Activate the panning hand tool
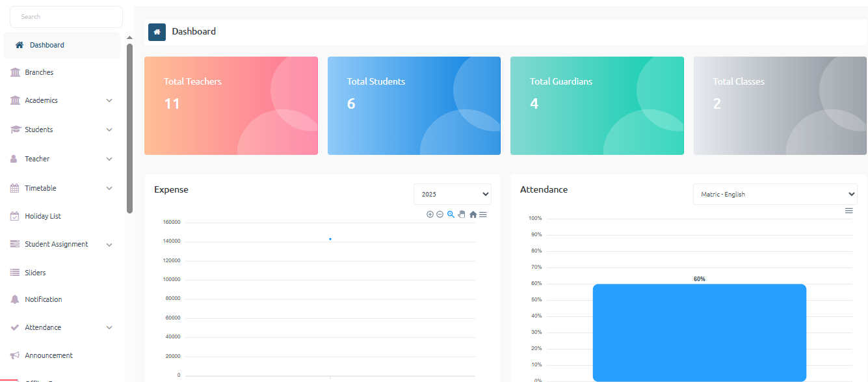 pyautogui.click(x=462, y=214)
